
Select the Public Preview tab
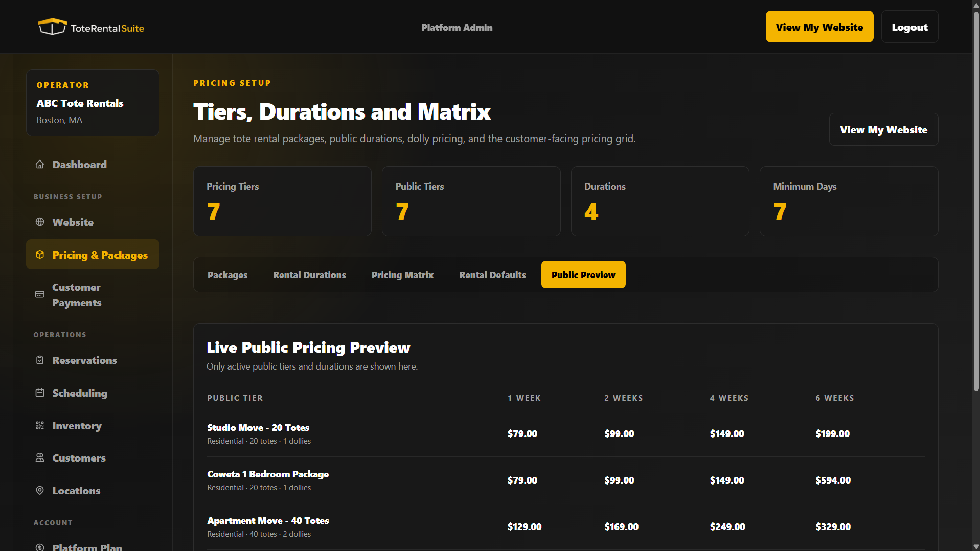click(x=583, y=274)
